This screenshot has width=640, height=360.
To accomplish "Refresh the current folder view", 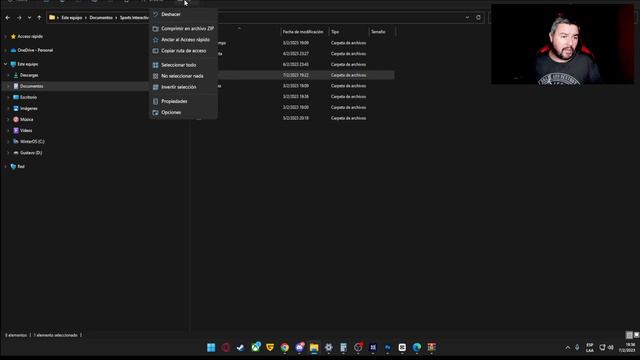I will (478, 18).
